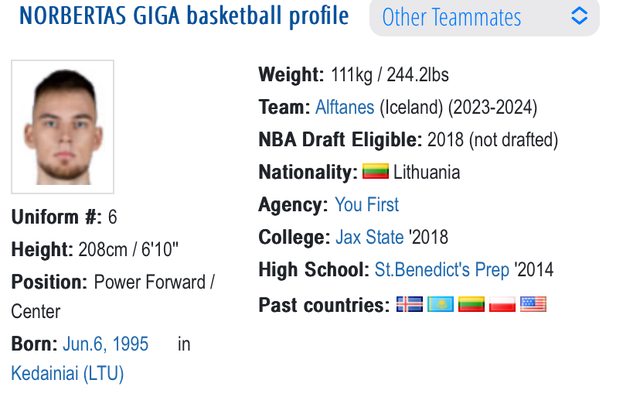Open the Alftanes team link
Image resolution: width=640 pixels, height=397 pixels.
[345, 107]
